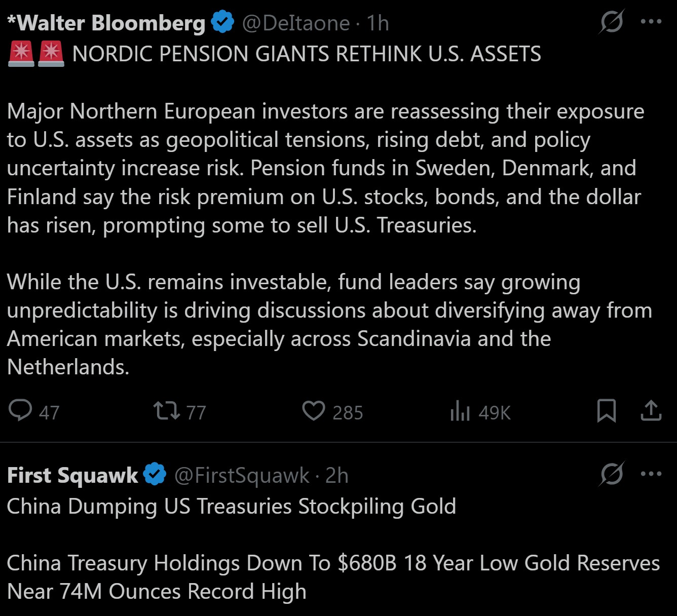Click the @FirstSquawk handle
The width and height of the screenshot is (677, 616).
[241, 476]
